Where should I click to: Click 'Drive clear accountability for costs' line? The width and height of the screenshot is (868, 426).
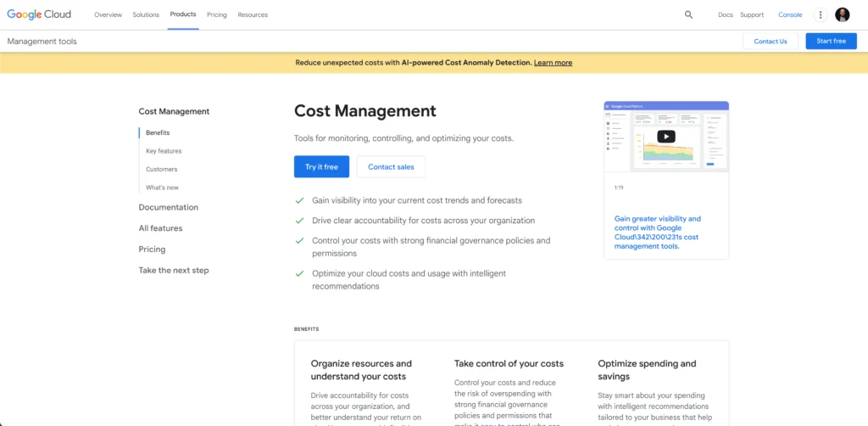tap(424, 221)
